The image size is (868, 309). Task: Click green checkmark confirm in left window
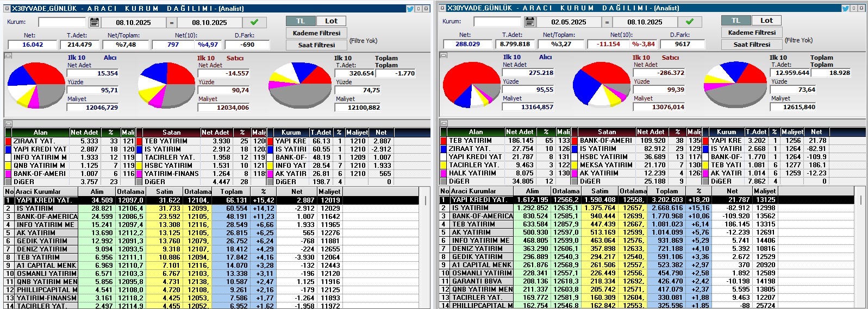(x=254, y=22)
